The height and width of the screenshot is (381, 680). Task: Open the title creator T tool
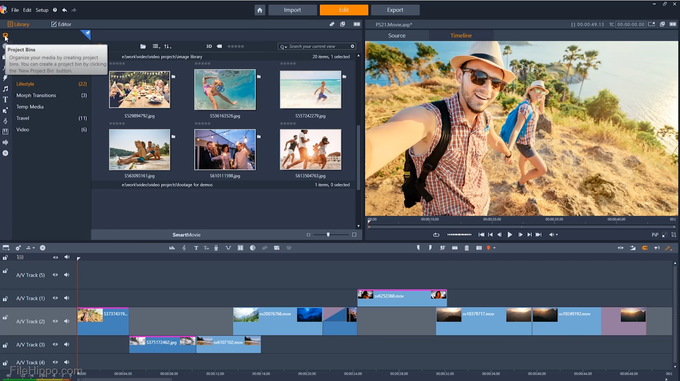196,248
